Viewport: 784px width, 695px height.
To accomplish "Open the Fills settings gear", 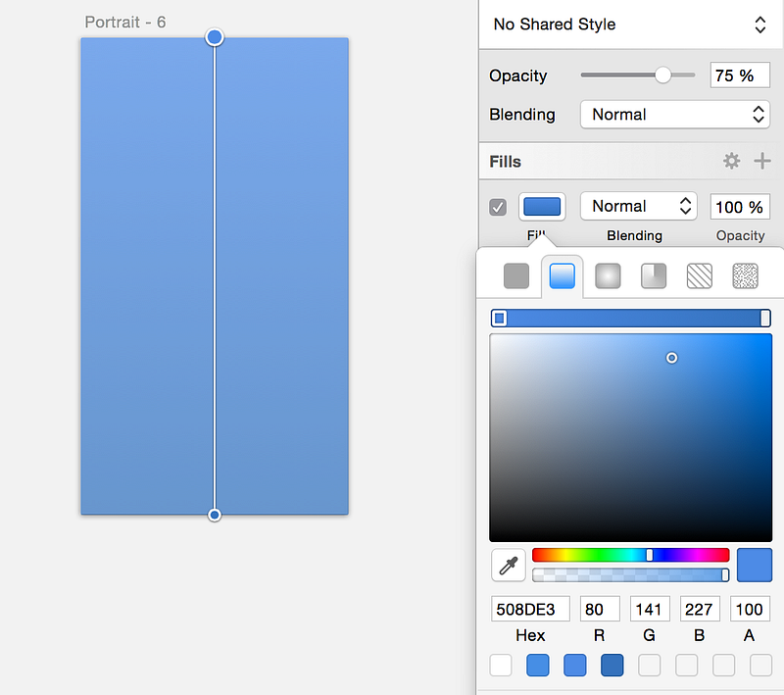I will tap(731, 161).
